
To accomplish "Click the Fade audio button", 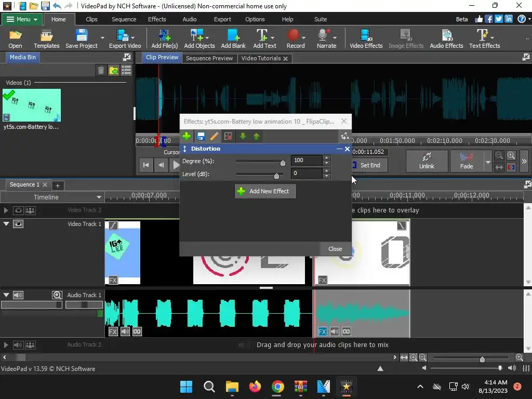I will (x=467, y=161).
